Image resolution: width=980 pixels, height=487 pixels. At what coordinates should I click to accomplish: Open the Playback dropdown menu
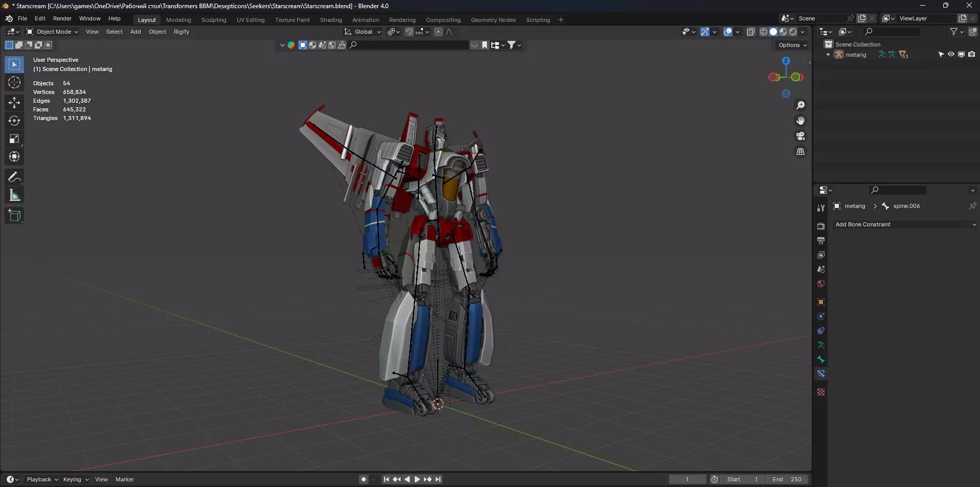point(42,479)
